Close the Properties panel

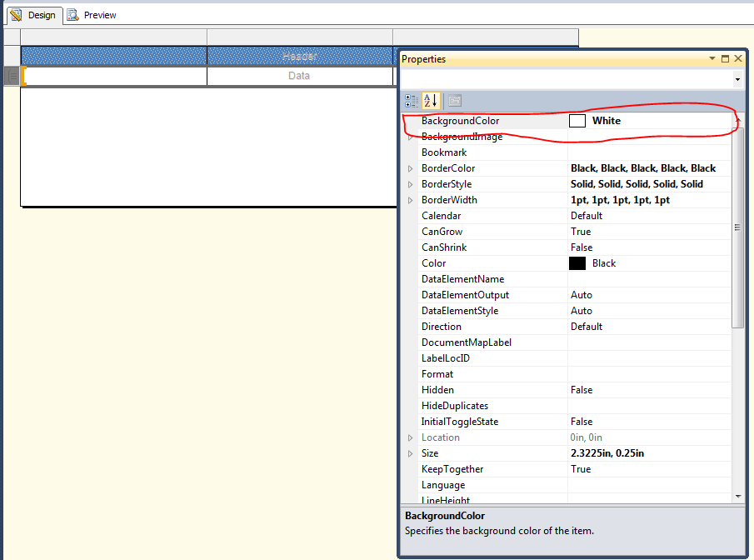[738, 58]
